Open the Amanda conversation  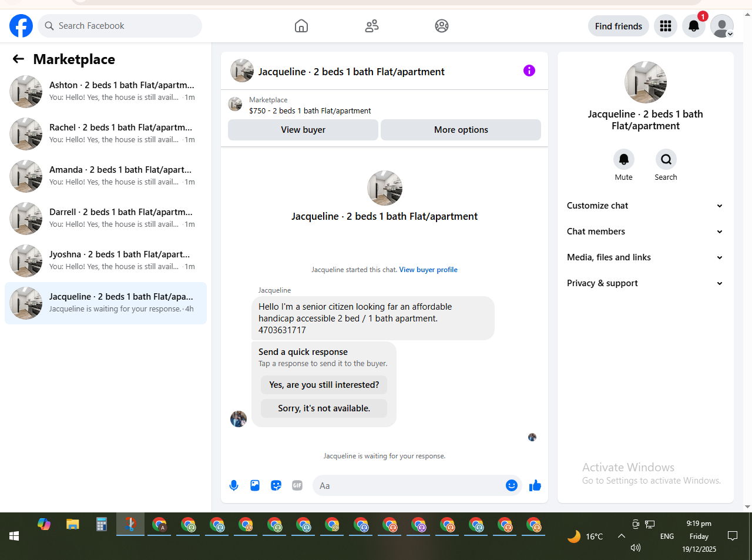pyautogui.click(x=106, y=176)
